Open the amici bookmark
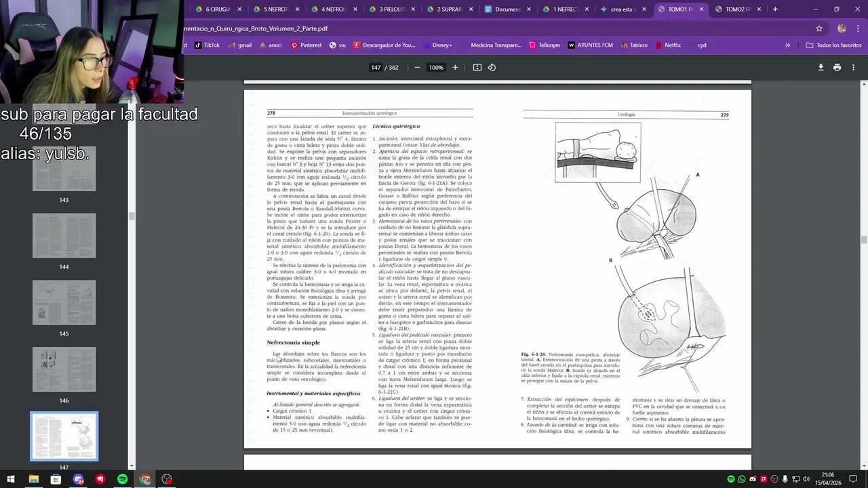This screenshot has width=868, height=488. (x=270, y=45)
